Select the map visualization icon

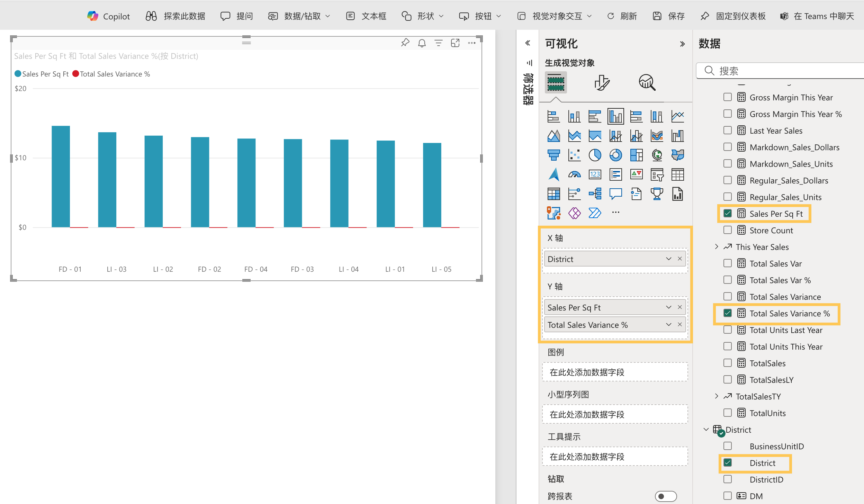coord(657,155)
